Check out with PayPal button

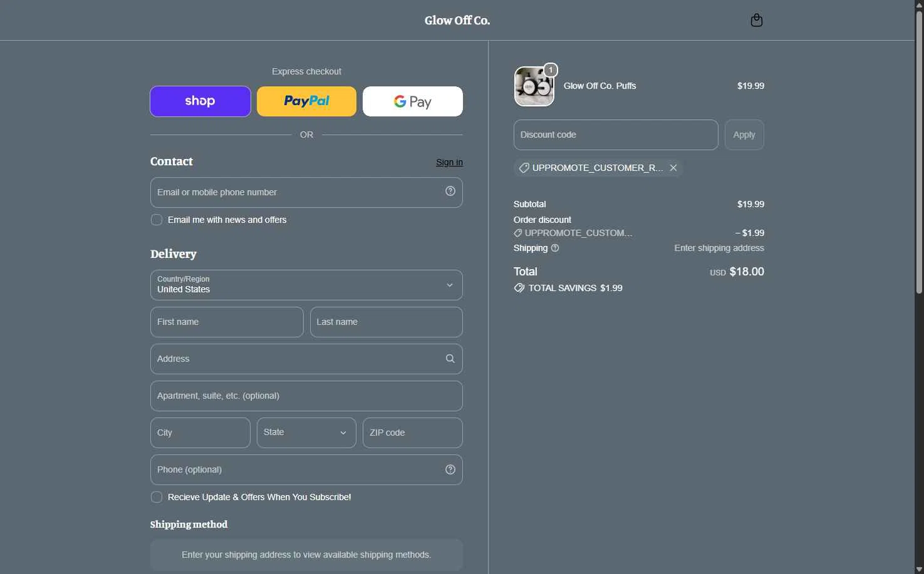point(306,101)
